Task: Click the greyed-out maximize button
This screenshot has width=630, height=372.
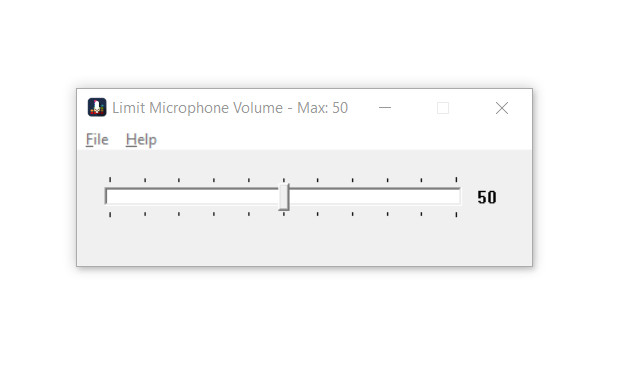Action: pos(443,108)
